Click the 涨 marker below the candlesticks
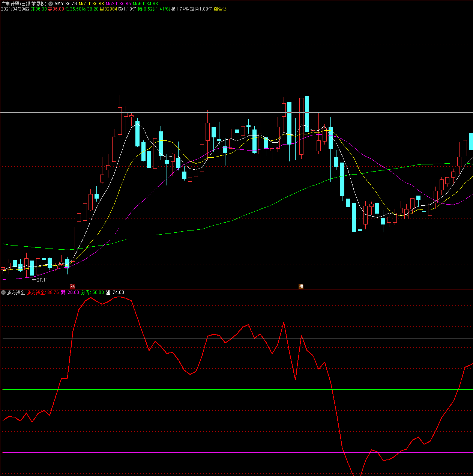This screenshot has height=476, width=473. 72,286
